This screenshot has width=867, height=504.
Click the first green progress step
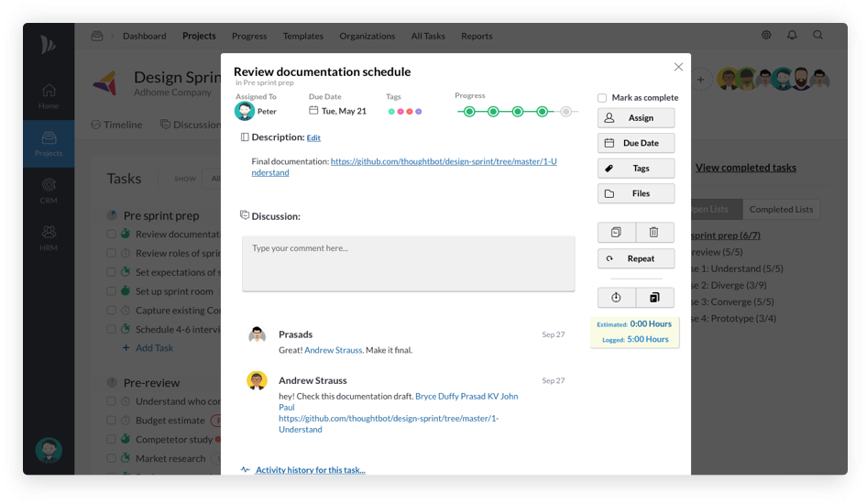(469, 112)
